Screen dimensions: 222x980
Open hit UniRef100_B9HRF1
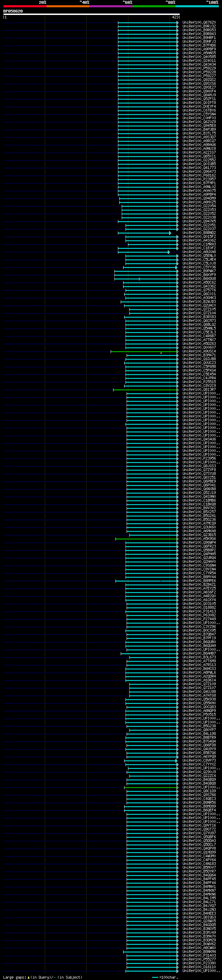tap(199, 38)
